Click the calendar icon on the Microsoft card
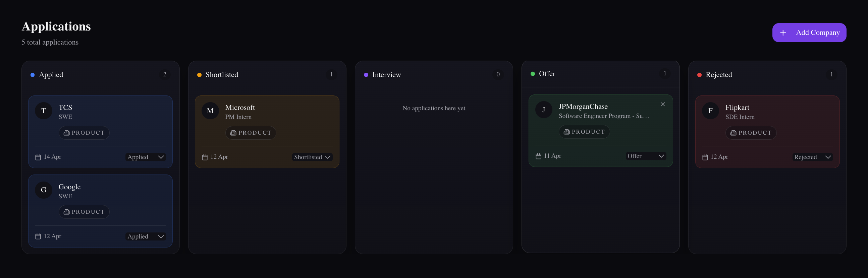868x278 pixels. 205,157
